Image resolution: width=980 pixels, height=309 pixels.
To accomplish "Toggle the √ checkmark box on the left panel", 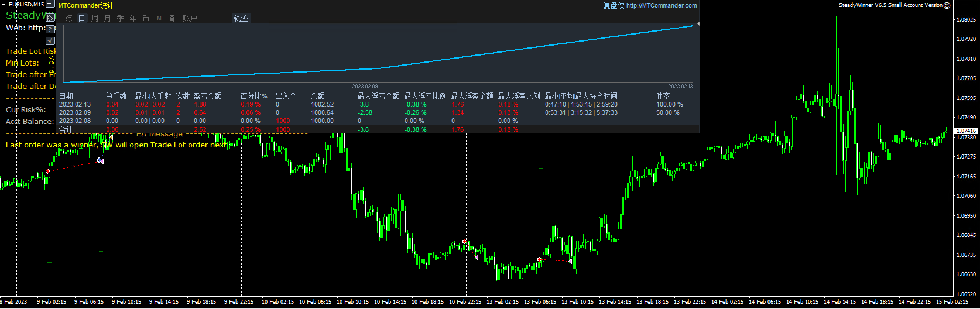I will 50,41.
